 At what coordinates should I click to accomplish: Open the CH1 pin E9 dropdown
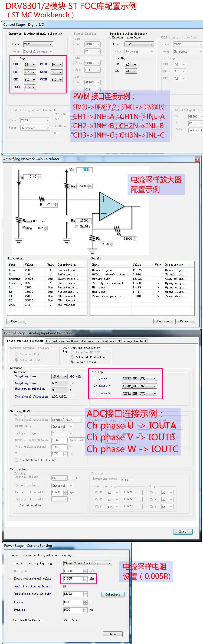point(30,64)
